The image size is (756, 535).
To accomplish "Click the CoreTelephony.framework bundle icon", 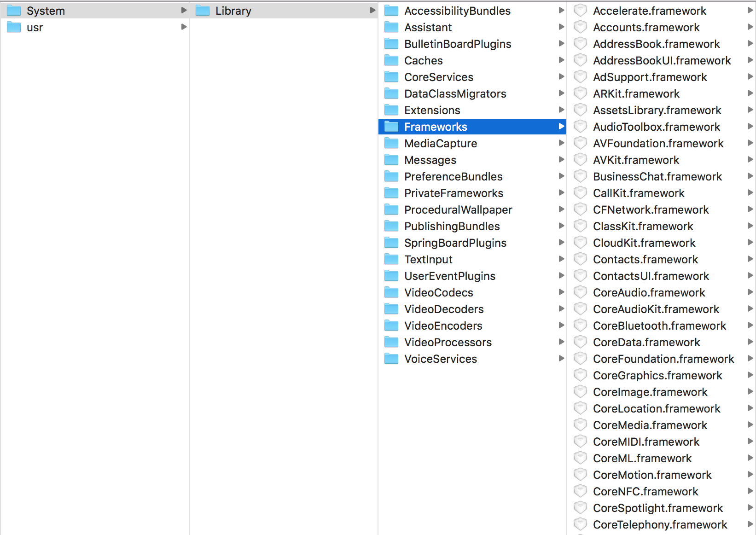I will click(580, 524).
